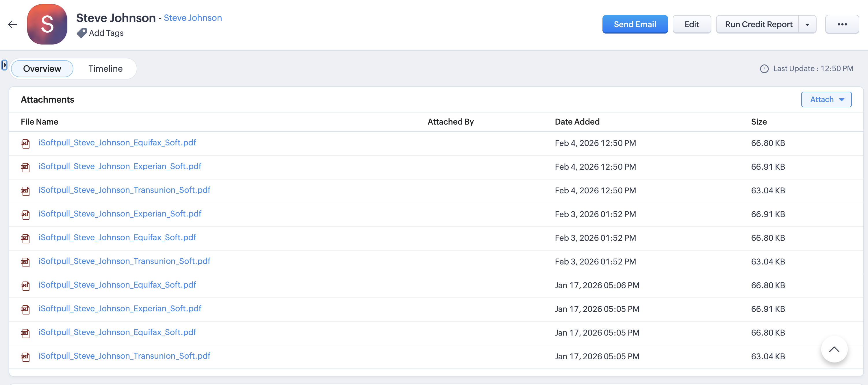Click the Add Tags tag icon

click(81, 33)
